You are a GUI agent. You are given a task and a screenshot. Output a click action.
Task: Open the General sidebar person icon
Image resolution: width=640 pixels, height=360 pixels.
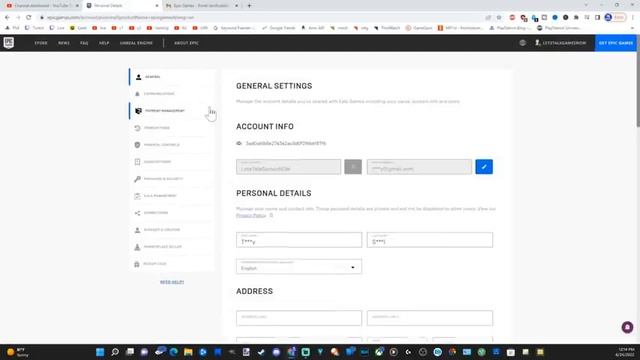pyautogui.click(x=138, y=77)
